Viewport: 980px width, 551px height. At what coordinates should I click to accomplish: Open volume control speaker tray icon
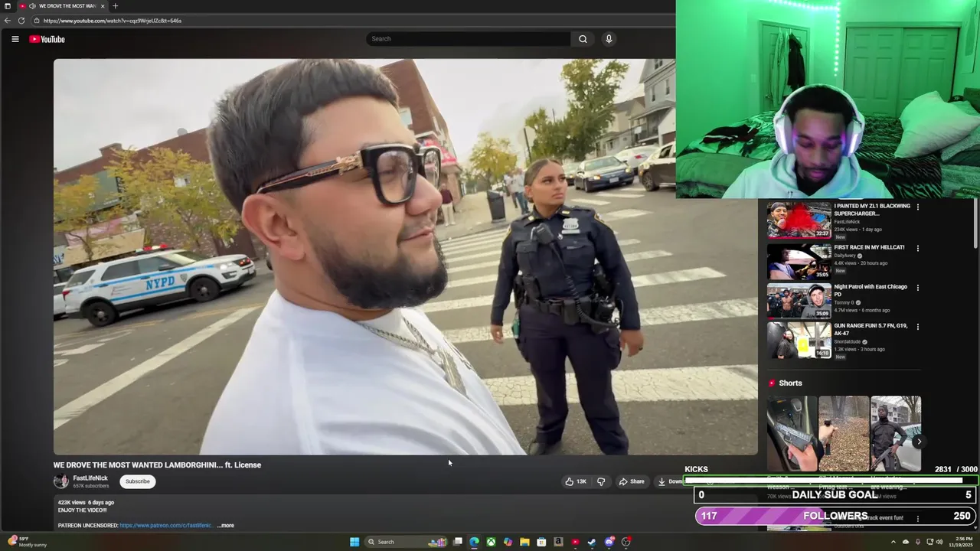(939, 542)
